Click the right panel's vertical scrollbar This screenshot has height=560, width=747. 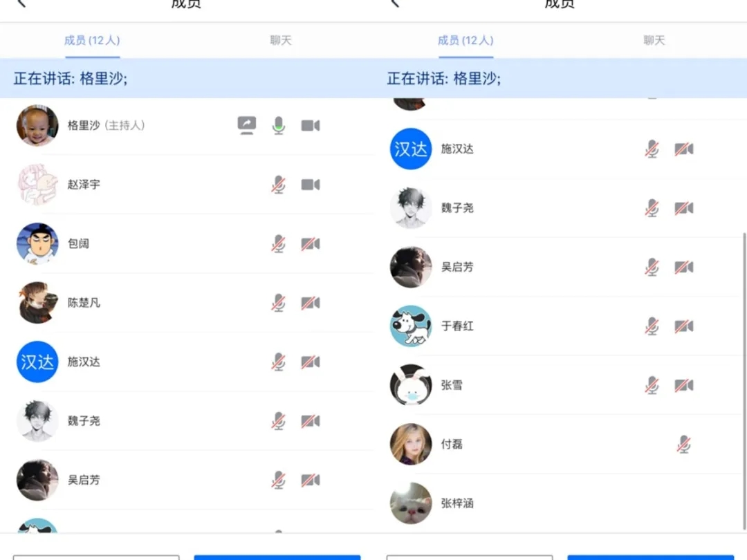click(744, 380)
